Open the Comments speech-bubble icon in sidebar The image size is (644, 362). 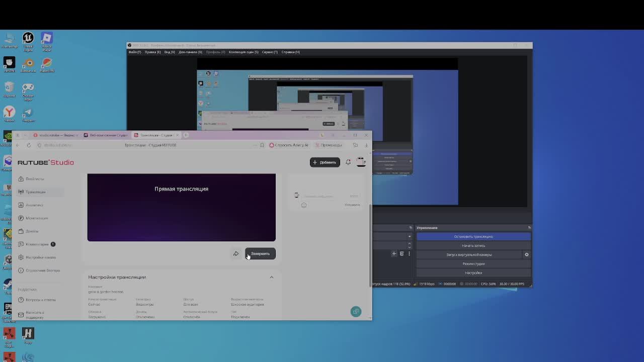tap(21, 244)
